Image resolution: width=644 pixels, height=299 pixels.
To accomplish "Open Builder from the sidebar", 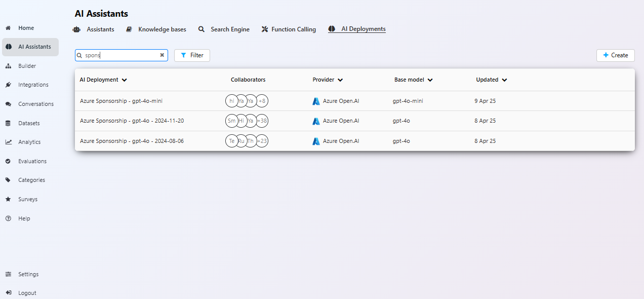I will click(27, 66).
